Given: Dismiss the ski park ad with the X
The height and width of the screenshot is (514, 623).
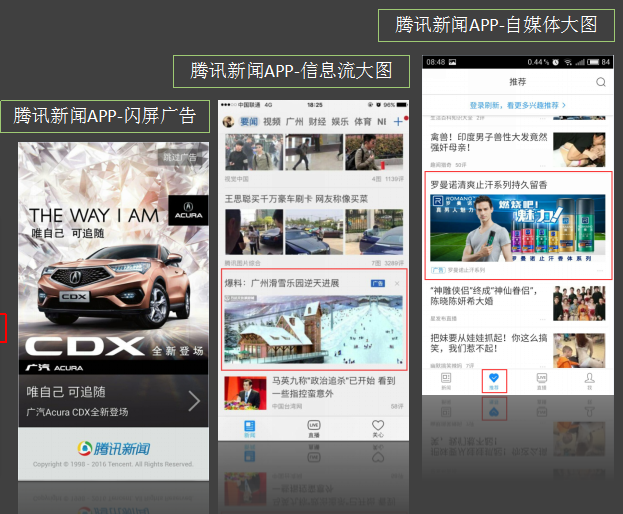Looking at the screenshot, I should (x=397, y=283).
